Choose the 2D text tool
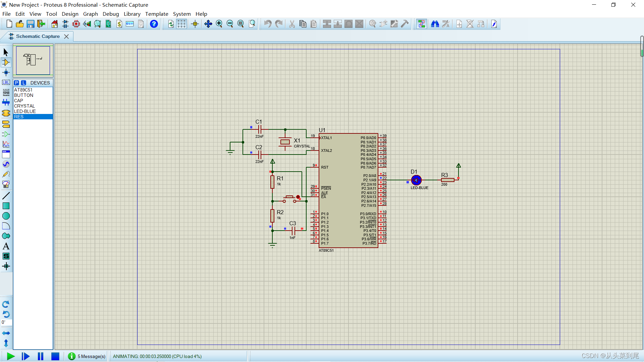Viewport: 644px width, 362px height. [6, 246]
